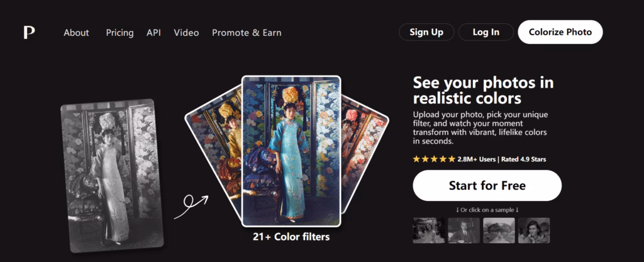Click the curly arrow between the photos
644x262 pixels.
[191, 205]
